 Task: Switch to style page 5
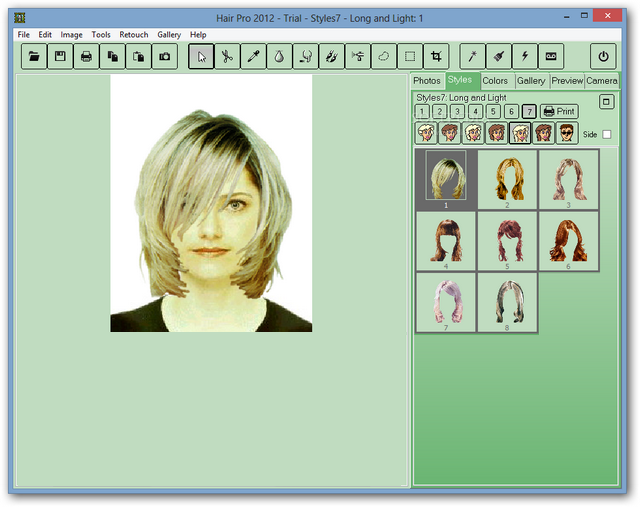[x=493, y=112]
